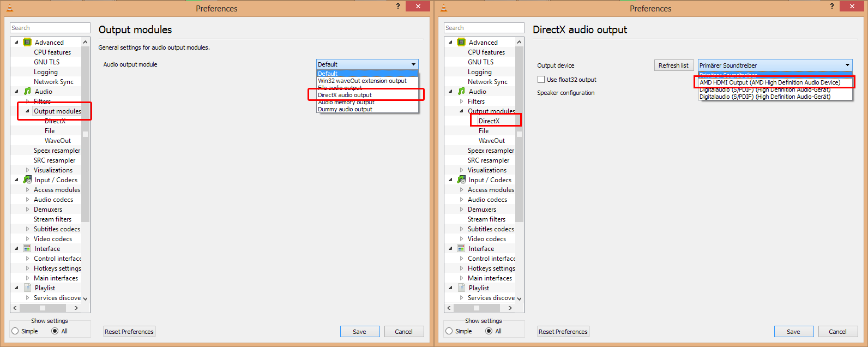Click Refresh list button
Screen dimensions: 868x347
(673, 65)
